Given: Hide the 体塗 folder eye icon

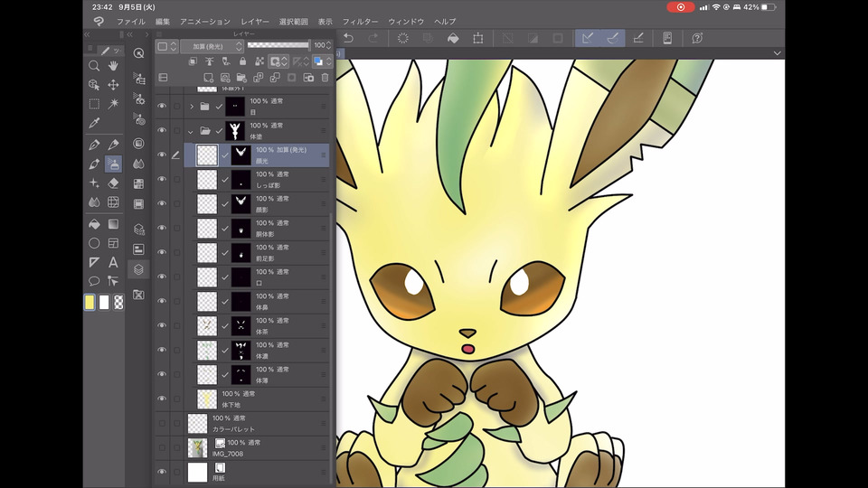Looking at the screenshot, I should coord(162,131).
